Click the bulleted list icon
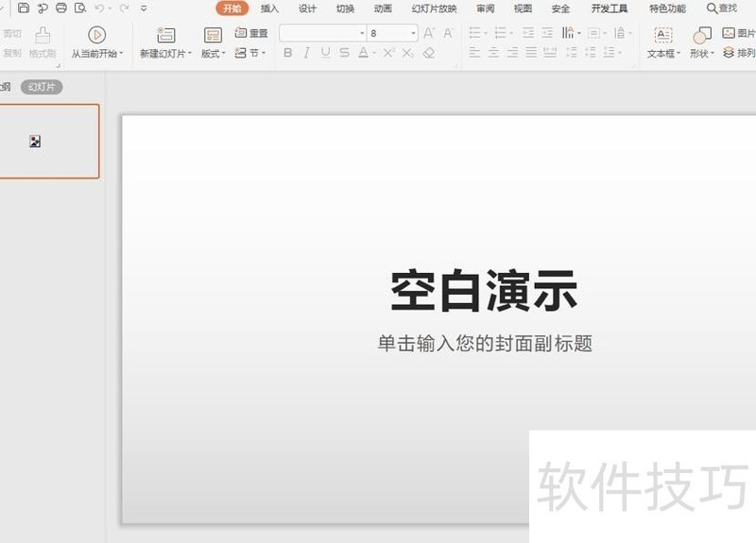This screenshot has width=756, height=543. click(x=475, y=33)
